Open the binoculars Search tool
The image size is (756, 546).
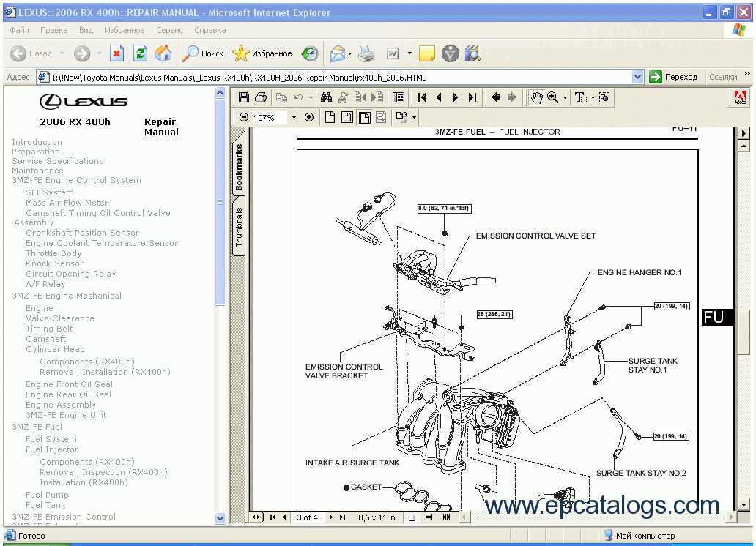(x=327, y=98)
